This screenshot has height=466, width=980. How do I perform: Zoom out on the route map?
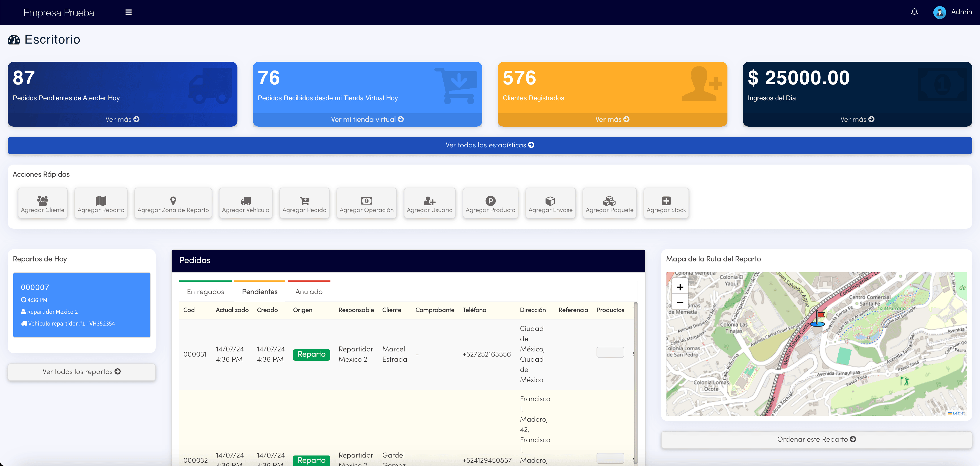680,302
